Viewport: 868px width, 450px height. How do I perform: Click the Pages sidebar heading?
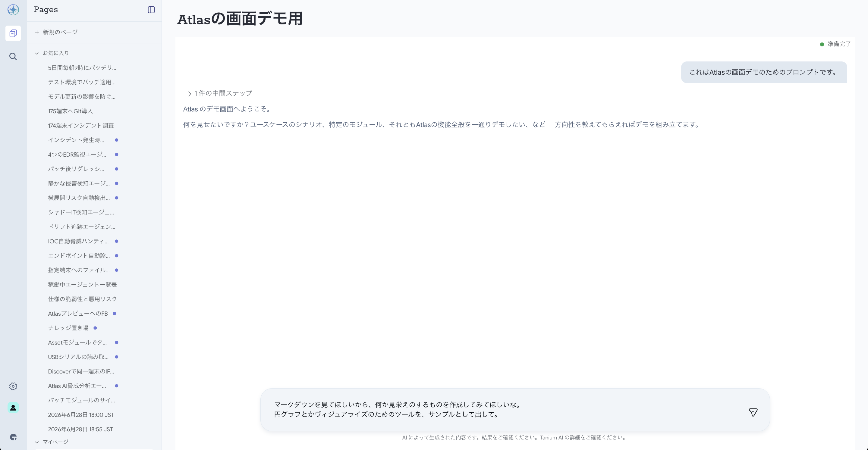pyautogui.click(x=46, y=10)
